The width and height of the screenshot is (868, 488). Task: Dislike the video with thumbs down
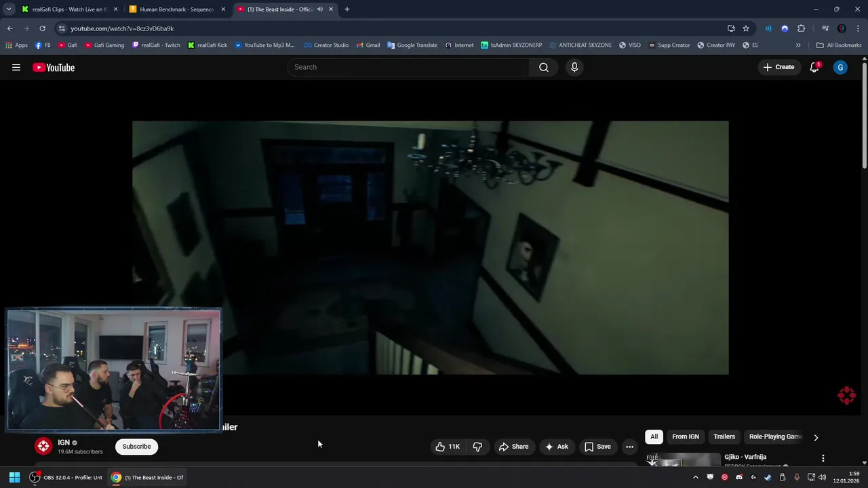478,447
